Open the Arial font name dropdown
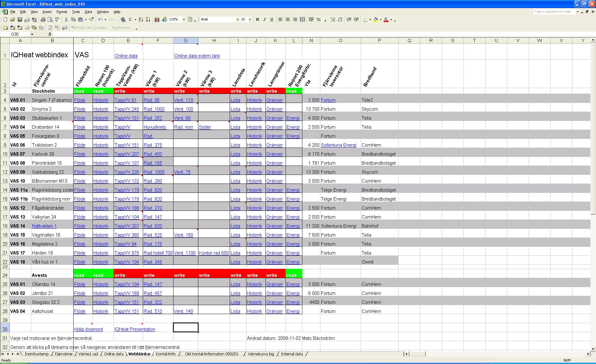This screenshot has height=364, width=596. pyautogui.click(x=237, y=20)
